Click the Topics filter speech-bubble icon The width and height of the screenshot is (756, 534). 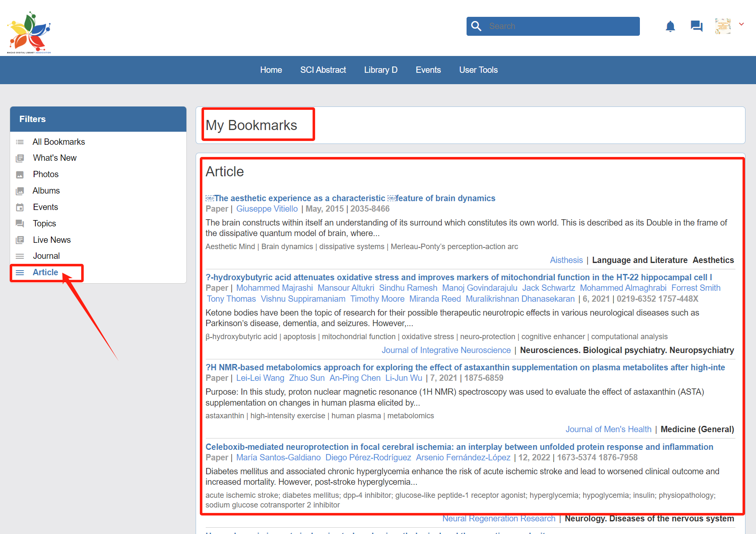point(20,223)
